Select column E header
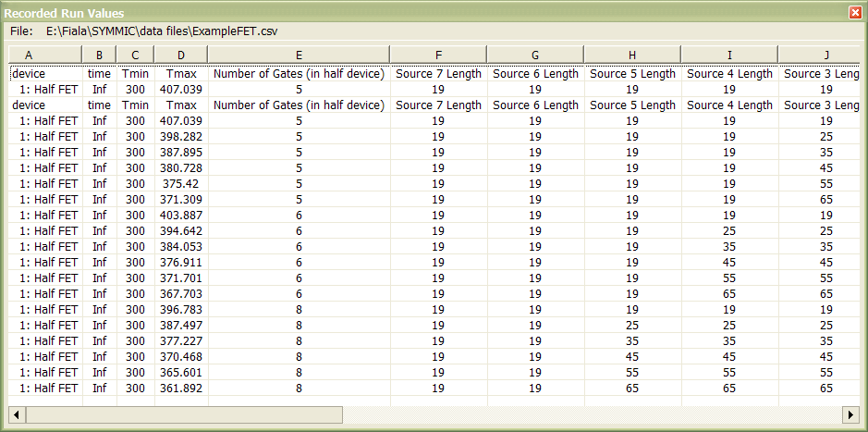The image size is (868, 432). pyautogui.click(x=299, y=55)
